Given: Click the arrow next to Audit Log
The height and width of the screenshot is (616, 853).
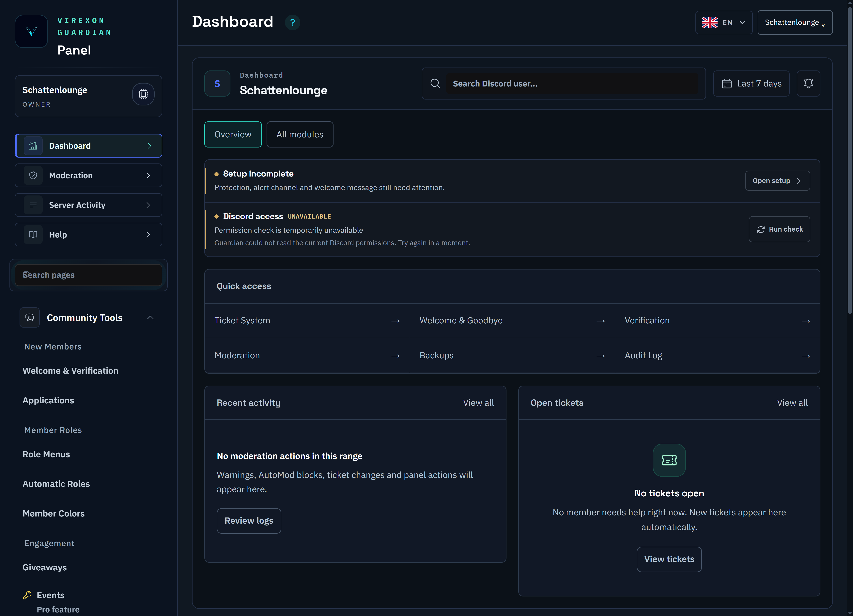Looking at the screenshot, I should tap(806, 356).
